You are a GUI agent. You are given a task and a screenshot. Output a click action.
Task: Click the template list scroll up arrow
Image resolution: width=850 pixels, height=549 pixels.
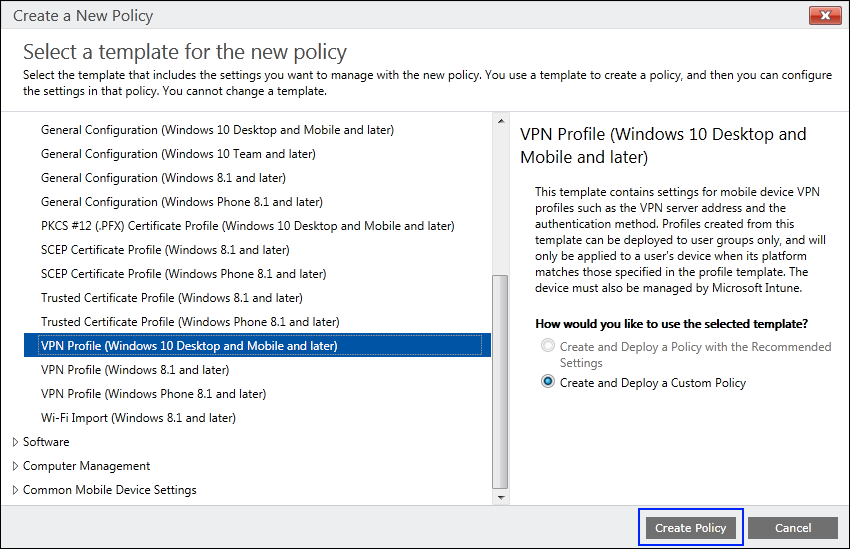coord(501,121)
